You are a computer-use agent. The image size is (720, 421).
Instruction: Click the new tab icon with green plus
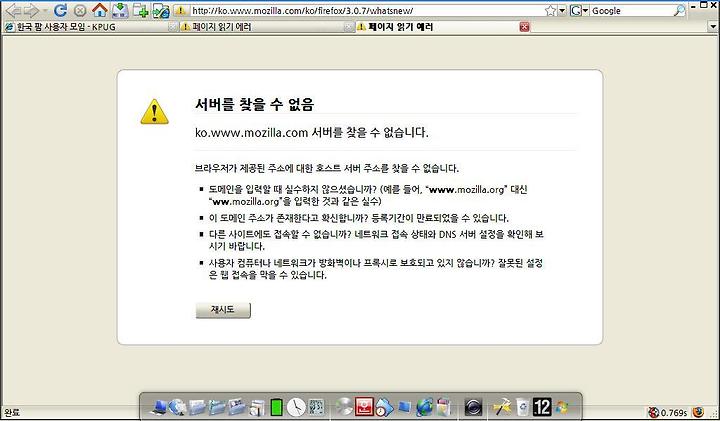coord(141,11)
